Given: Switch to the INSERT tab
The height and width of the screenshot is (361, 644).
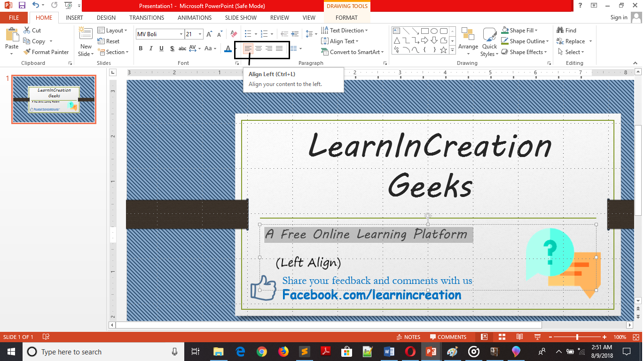Looking at the screenshot, I should pyautogui.click(x=74, y=18).
